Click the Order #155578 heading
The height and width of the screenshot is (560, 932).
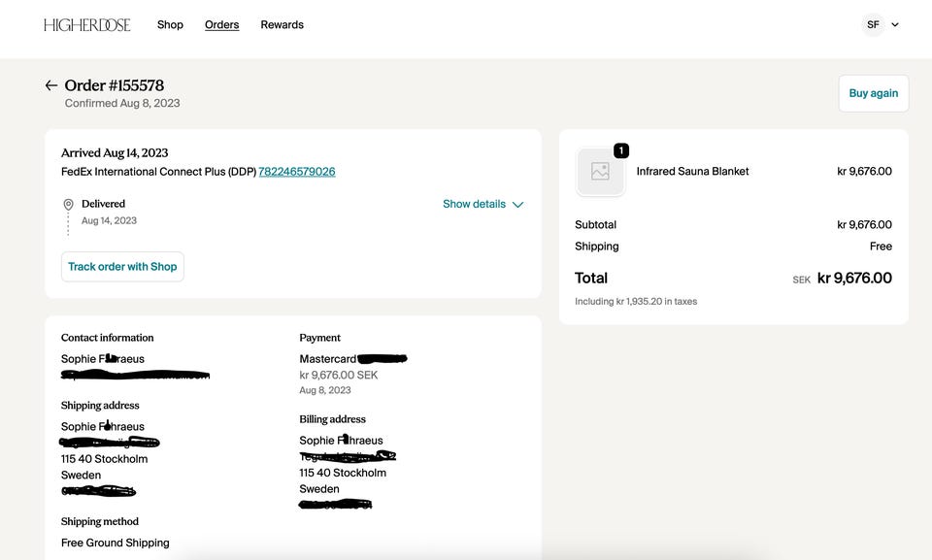(114, 85)
